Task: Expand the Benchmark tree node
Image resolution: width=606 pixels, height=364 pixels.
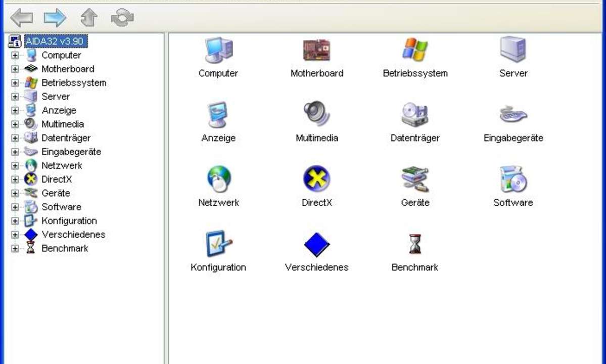Action: click(15, 248)
